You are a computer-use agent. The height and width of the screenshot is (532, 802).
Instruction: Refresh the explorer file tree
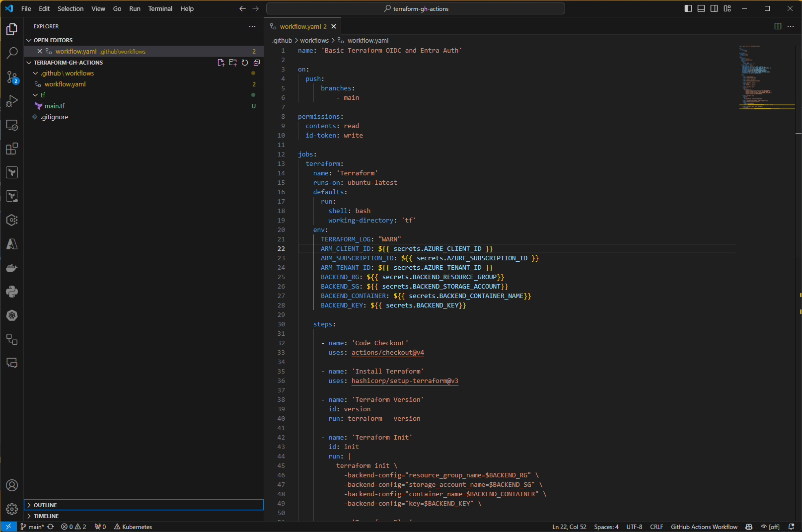(x=245, y=63)
